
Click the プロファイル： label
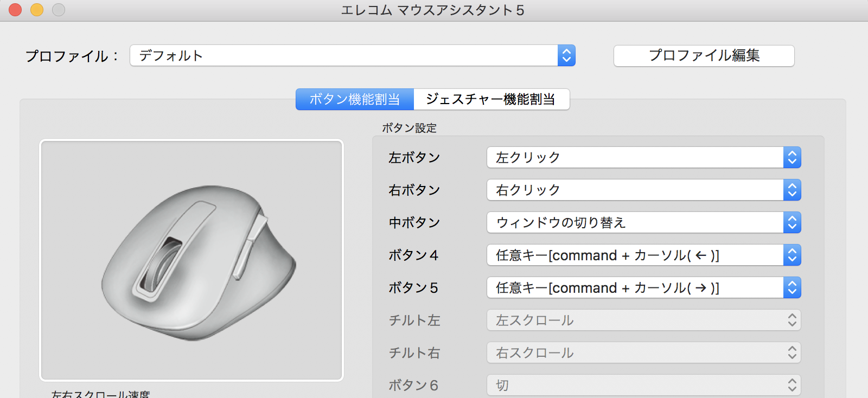coord(72,56)
